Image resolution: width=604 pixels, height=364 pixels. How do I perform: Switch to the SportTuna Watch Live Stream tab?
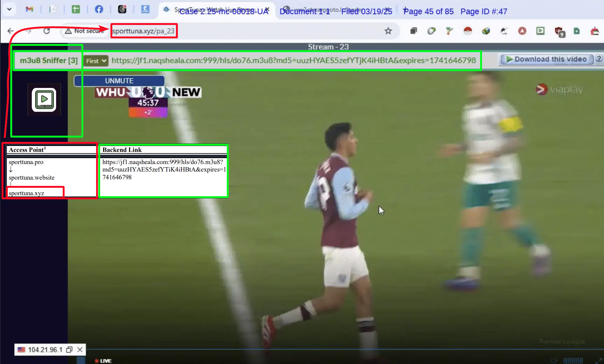[x=215, y=10]
